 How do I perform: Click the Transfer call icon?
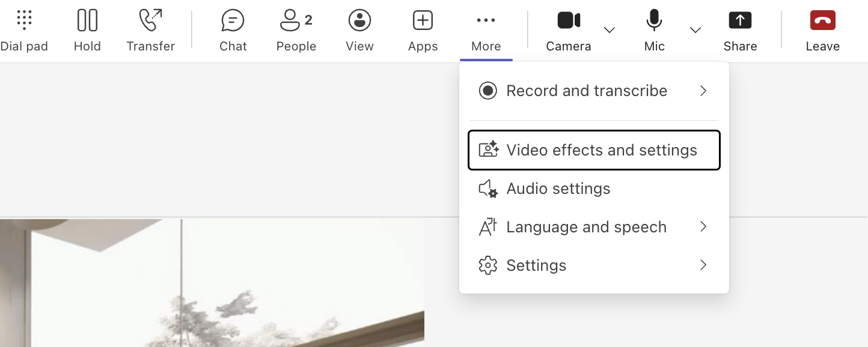150,30
